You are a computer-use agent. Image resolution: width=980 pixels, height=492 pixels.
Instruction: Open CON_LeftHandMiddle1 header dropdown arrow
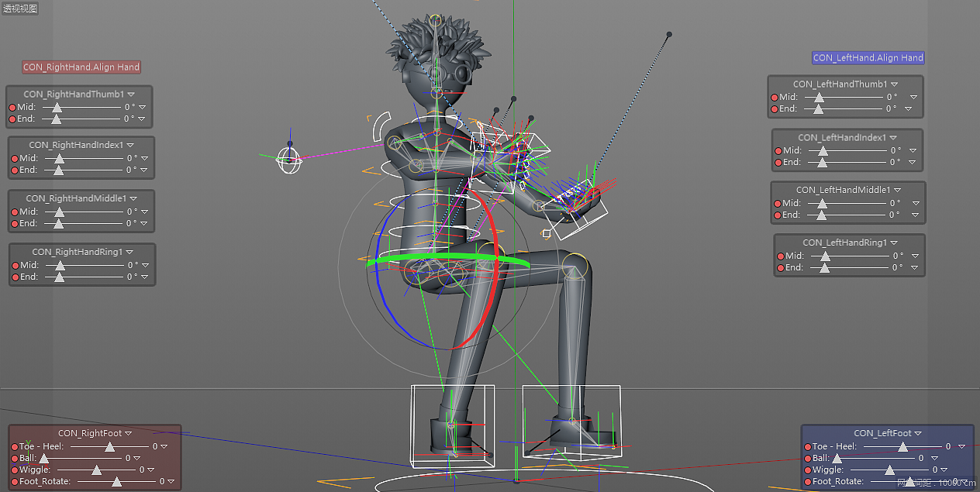(x=897, y=190)
